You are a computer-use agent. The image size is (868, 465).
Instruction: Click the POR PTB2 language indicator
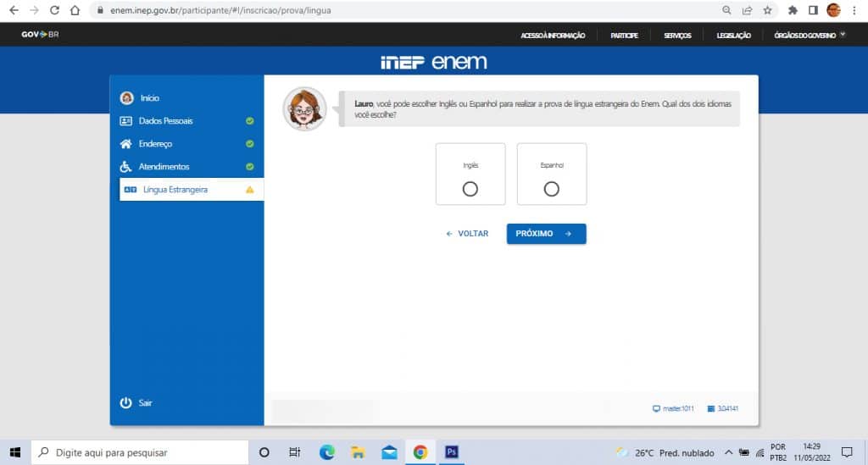click(778, 452)
